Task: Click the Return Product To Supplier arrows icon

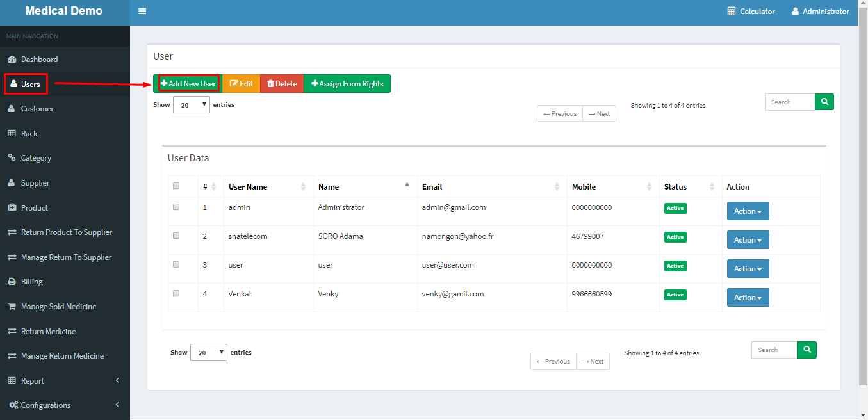Action: [12, 232]
